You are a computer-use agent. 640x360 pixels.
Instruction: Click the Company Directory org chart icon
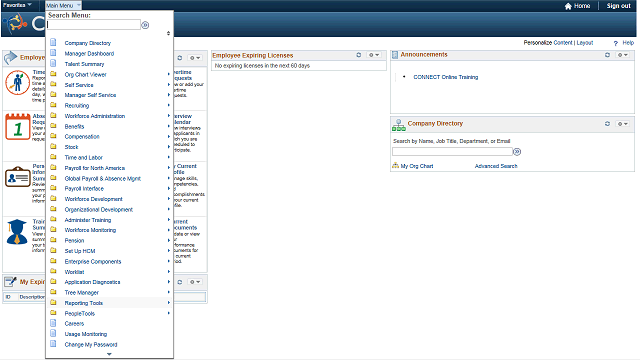click(399, 125)
